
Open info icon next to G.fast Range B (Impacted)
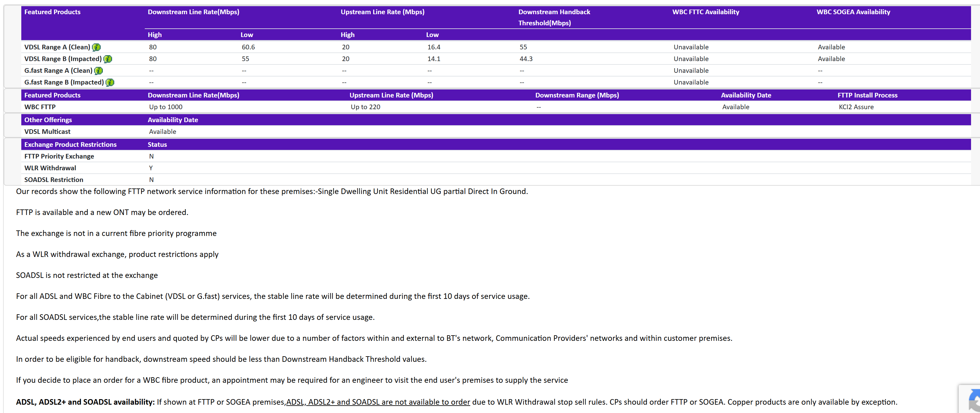(110, 83)
